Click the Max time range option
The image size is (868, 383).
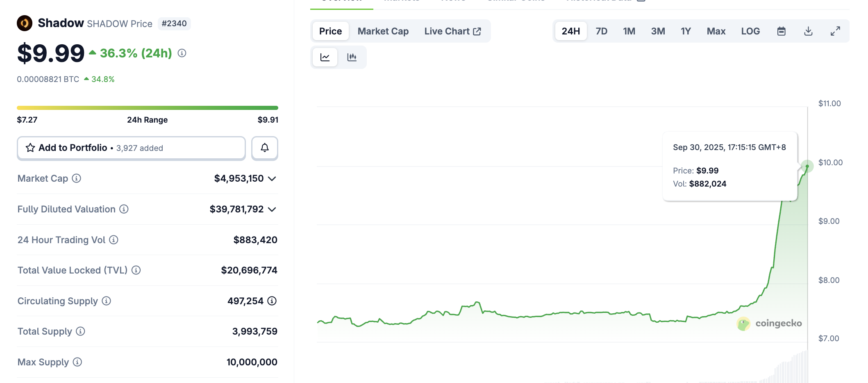point(716,31)
